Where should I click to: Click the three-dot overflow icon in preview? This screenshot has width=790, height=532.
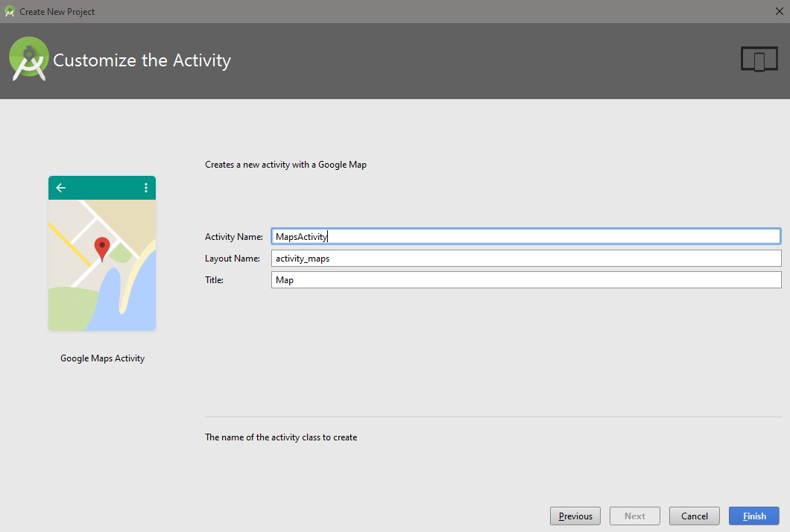[146, 188]
